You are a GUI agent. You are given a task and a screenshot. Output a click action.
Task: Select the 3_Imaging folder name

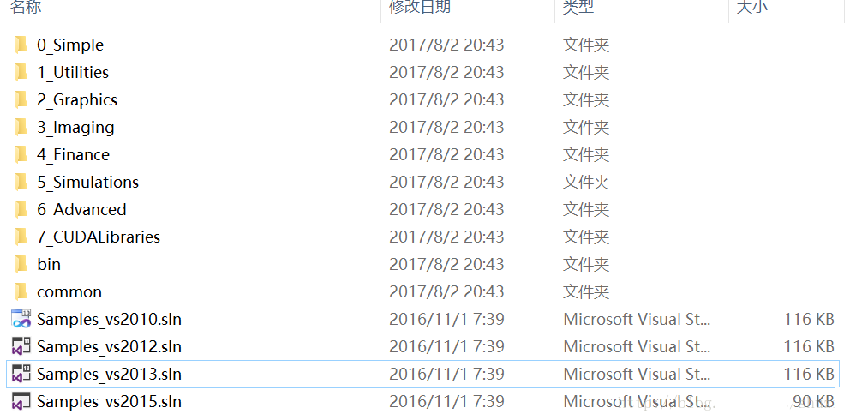point(75,128)
